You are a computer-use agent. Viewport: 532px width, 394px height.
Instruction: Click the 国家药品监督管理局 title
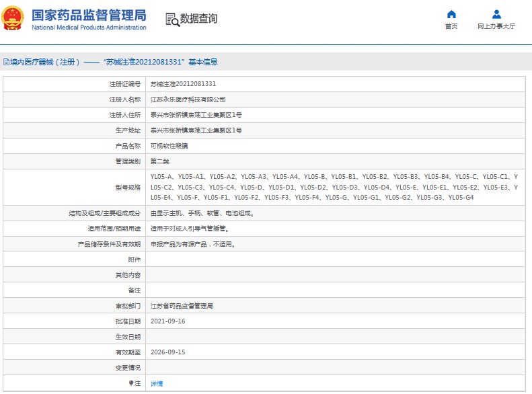pos(89,15)
